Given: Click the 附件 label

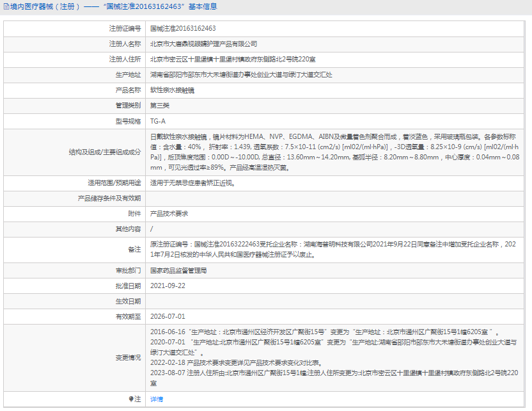Looking at the screenshot, I should coord(134,214).
